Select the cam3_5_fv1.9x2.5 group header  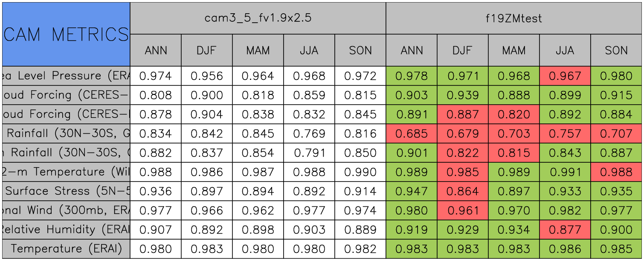(258, 18)
